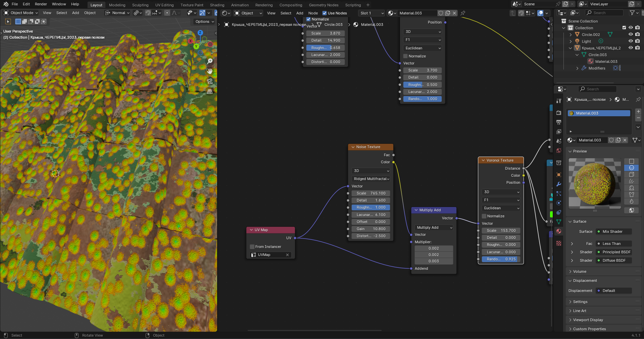Open the Output properties tab
This screenshot has width=644, height=339.
[x=559, y=122]
